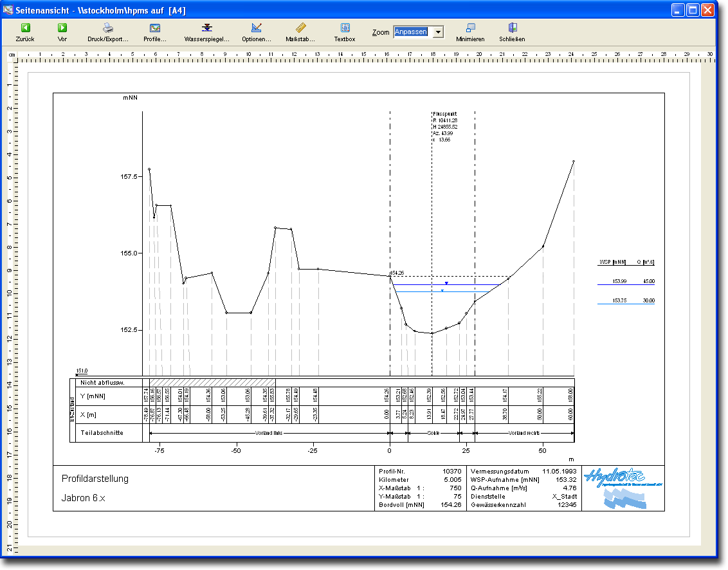
Task: Open the Druck/Export printer tool
Action: (x=107, y=33)
